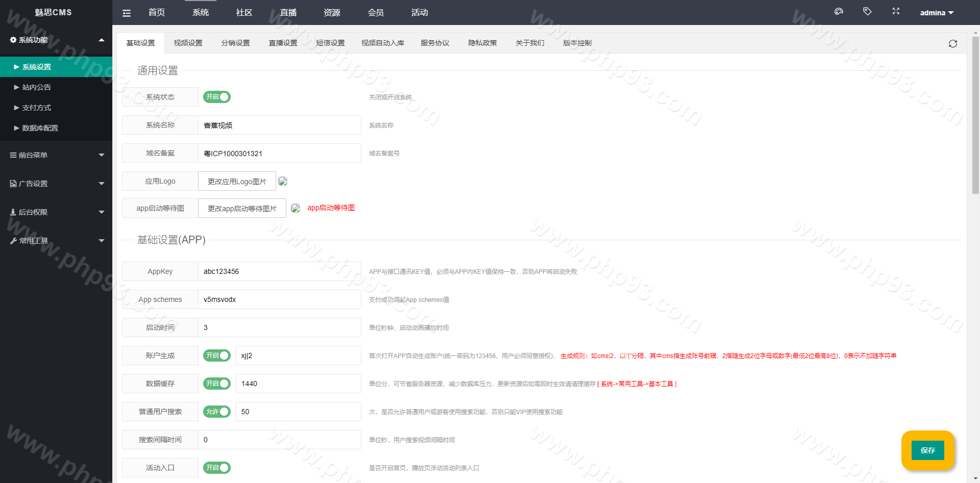Turn off the 数据缓存 toggle
The width and height of the screenshot is (980, 483).
[x=217, y=384]
